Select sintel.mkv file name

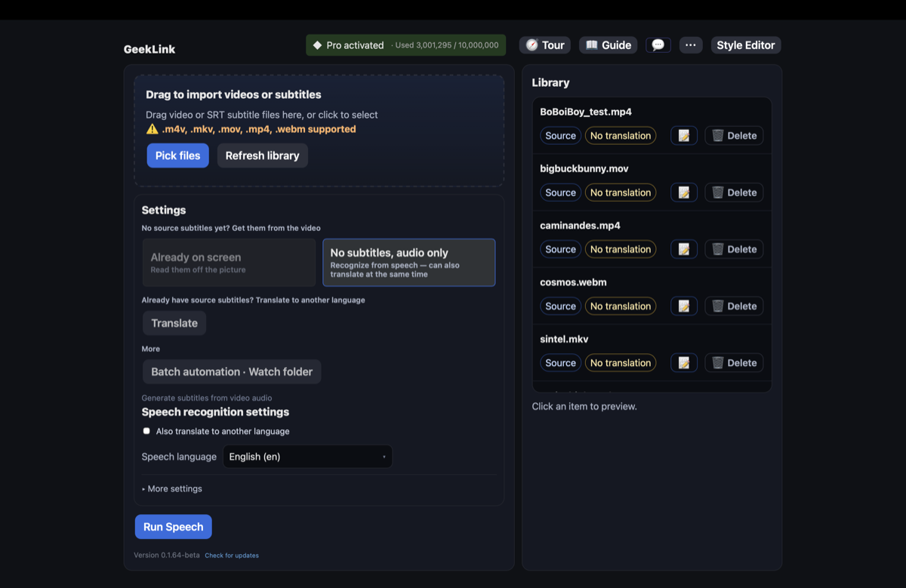coord(564,339)
